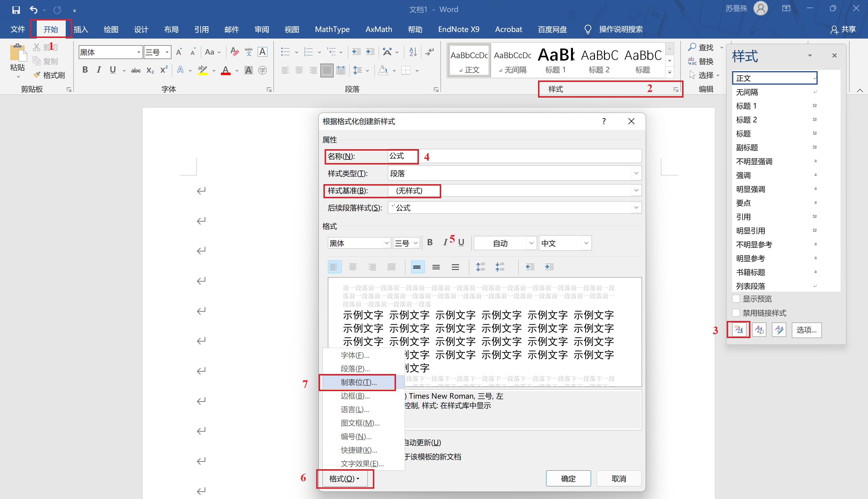Check the 禁用链接样式 checkbox
The image size is (868, 499).
tap(736, 312)
